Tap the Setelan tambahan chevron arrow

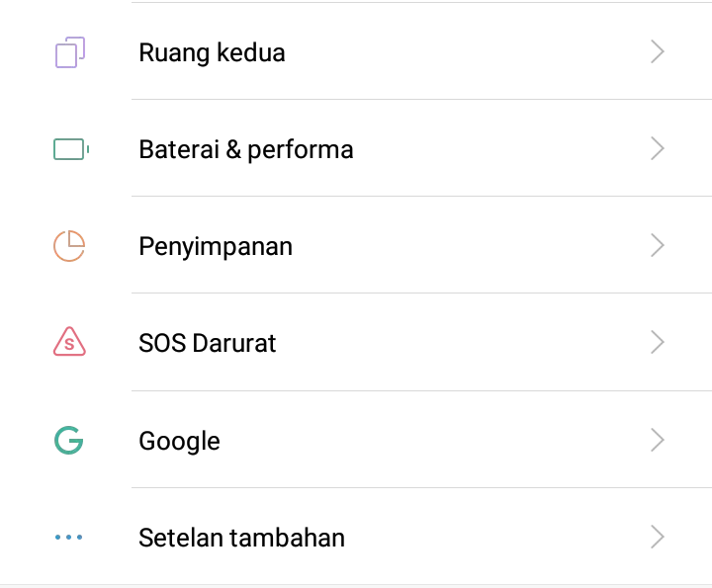pyautogui.click(x=657, y=538)
